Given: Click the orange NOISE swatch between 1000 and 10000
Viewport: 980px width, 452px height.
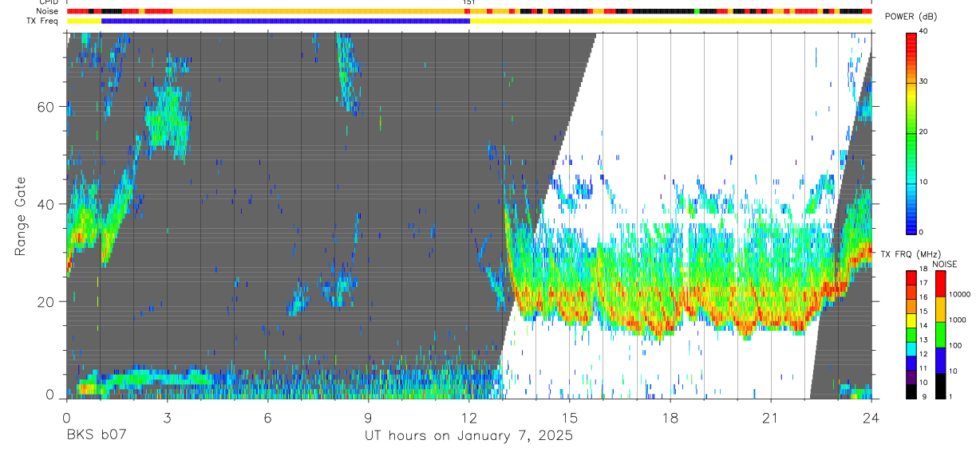Looking at the screenshot, I should (x=940, y=309).
